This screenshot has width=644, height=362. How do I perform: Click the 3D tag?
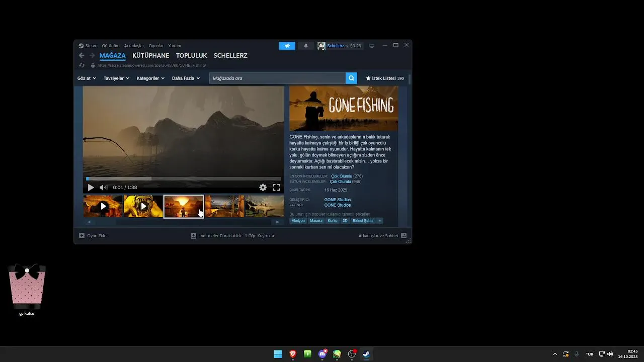(345, 221)
